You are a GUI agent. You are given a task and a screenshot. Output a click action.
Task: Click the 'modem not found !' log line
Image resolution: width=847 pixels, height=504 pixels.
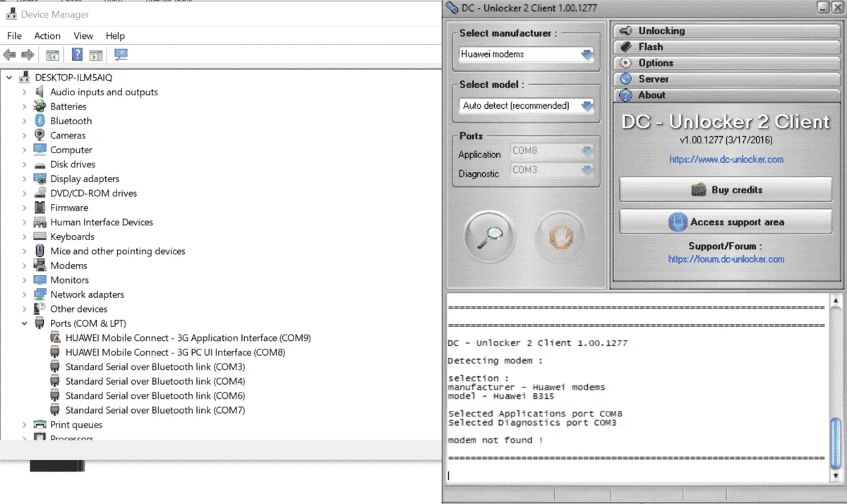click(x=495, y=440)
